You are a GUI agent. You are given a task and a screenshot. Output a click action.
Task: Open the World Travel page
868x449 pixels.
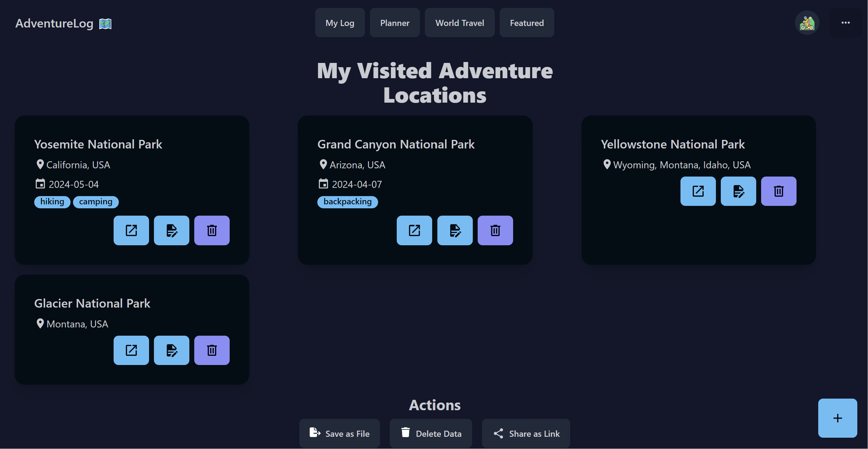(459, 23)
